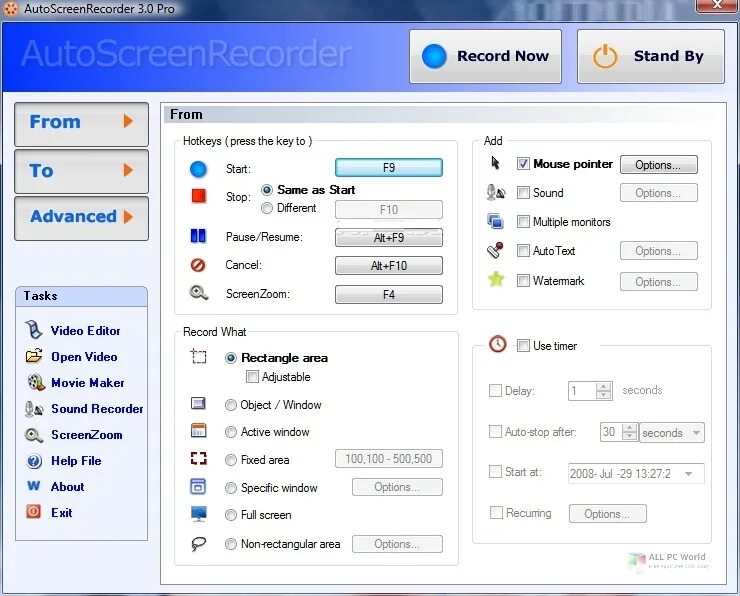This screenshot has width=740, height=596.
Task: Click the Mouse pointer cursor icon
Action: pyautogui.click(x=495, y=163)
